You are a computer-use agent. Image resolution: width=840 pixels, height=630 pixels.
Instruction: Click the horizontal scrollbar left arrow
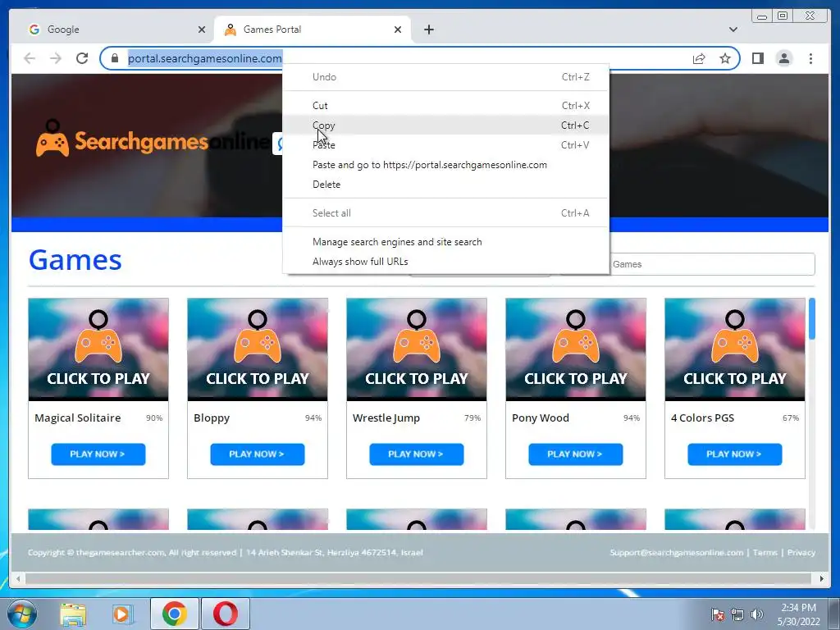pos(18,578)
